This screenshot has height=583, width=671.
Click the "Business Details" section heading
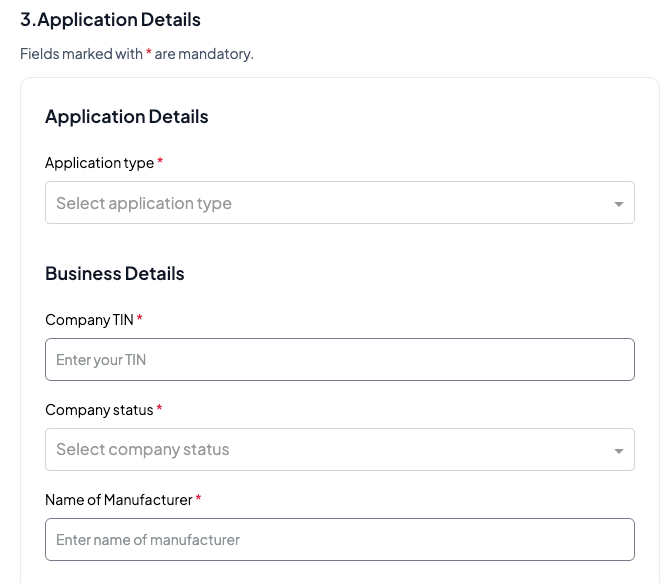[x=115, y=274]
